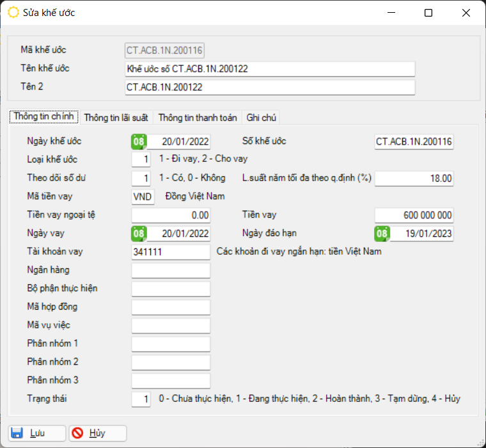The width and height of the screenshot is (486, 448).
Task: Click the app icon in title bar
Action: click(13, 13)
